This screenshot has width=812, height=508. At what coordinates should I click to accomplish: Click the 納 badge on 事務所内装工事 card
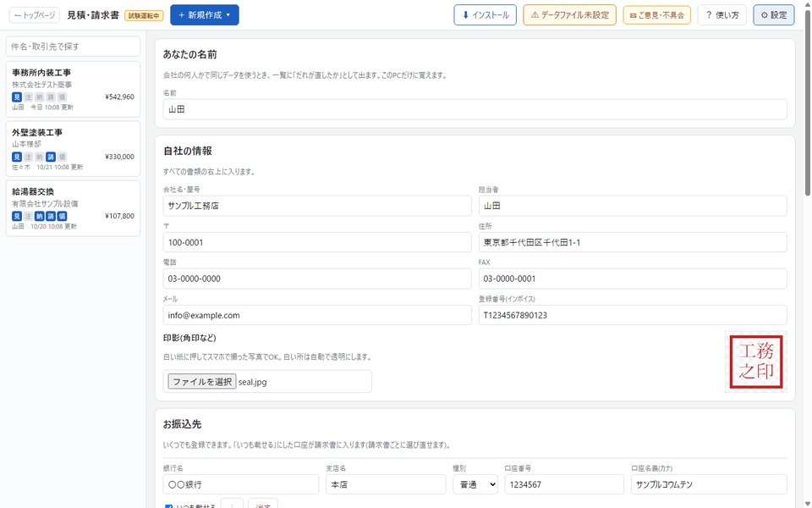[40, 97]
